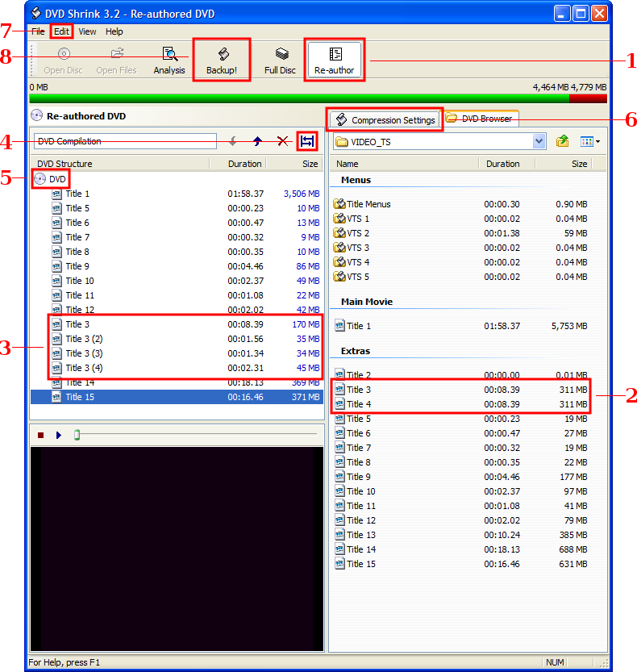Select VTS 2 menu entry
Viewport: 637px width, 672px height.
click(x=352, y=233)
